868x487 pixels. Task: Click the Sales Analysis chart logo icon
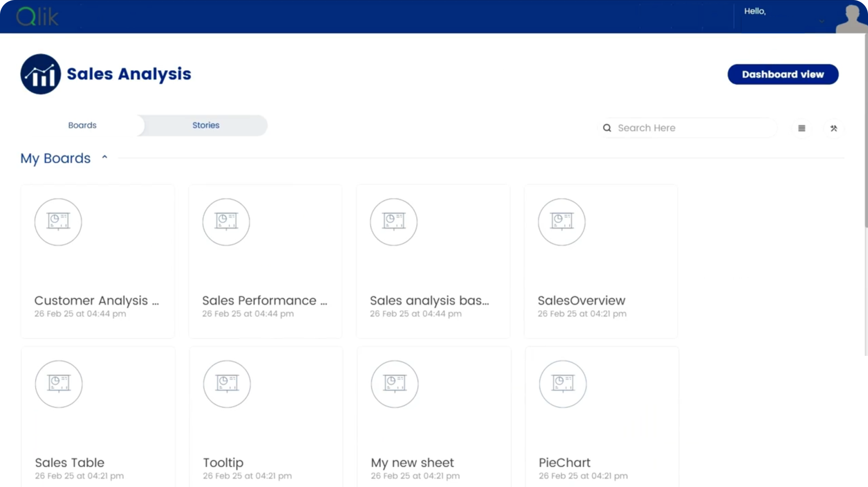41,74
